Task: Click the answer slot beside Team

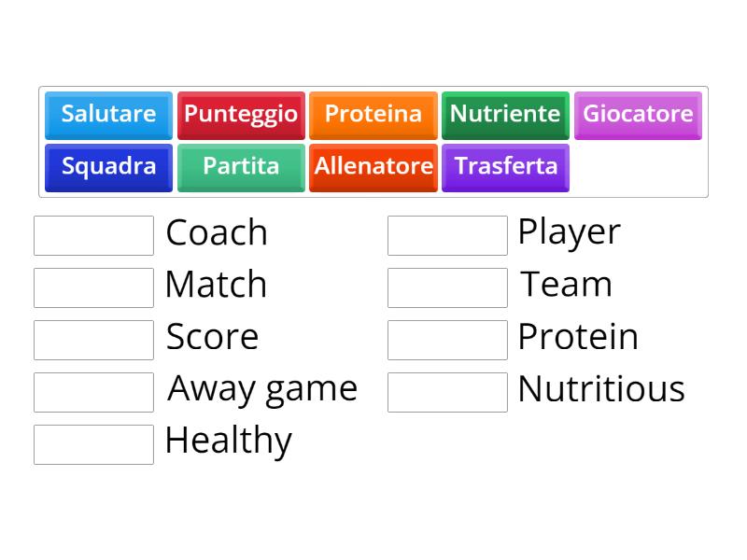Action: (x=446, y=287)
